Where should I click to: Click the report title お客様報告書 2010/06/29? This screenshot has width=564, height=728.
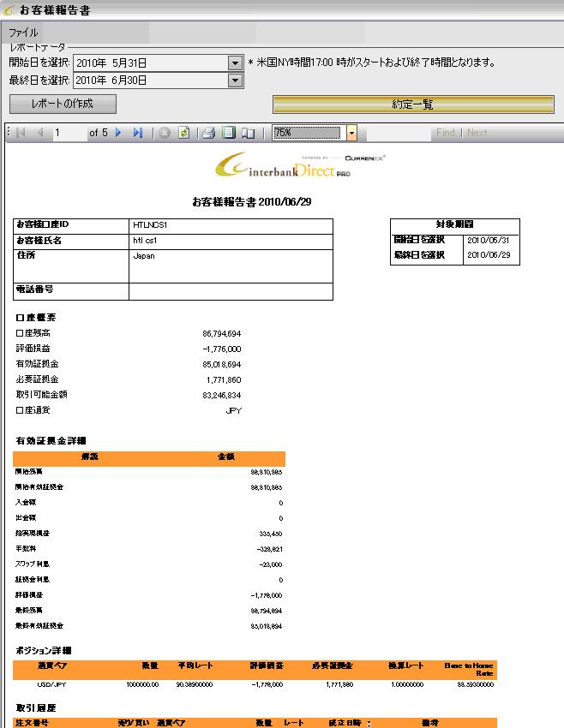click(x=252, y=202)
